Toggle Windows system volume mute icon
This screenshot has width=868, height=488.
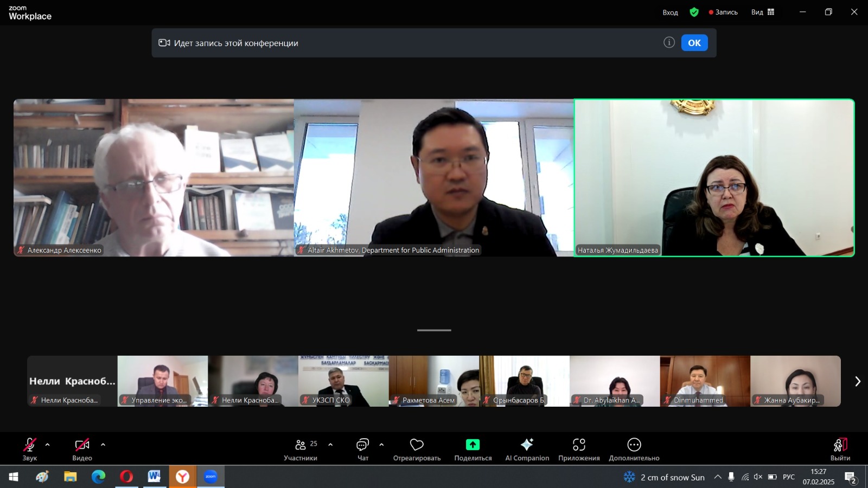click(758, 477)
